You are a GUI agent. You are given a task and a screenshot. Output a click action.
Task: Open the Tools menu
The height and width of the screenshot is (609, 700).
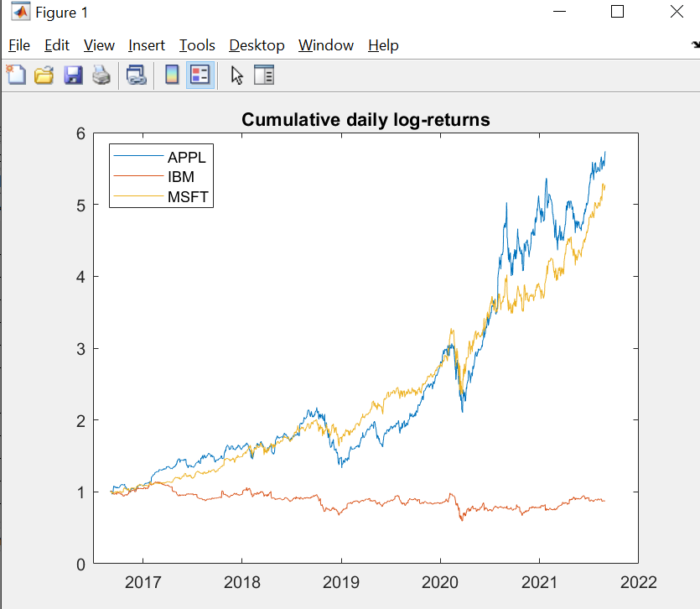[196, 45]
